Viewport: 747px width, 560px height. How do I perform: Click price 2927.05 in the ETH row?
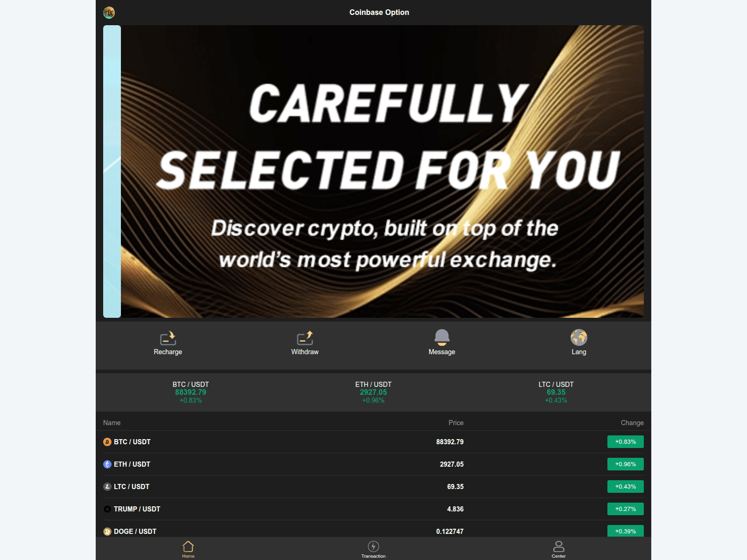pos(452,464)
